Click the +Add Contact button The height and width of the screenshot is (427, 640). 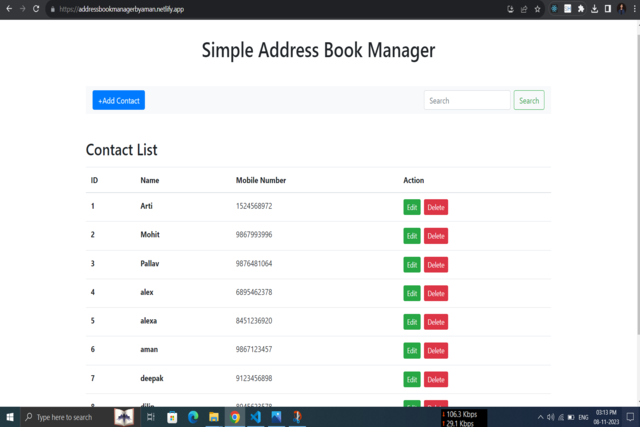coord(118,100)
